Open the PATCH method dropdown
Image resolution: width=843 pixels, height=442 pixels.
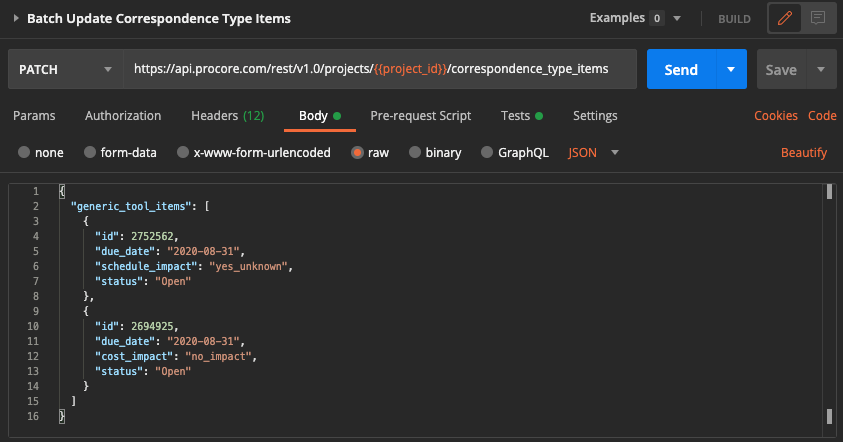pyautogui.click(x=66, y=69)
